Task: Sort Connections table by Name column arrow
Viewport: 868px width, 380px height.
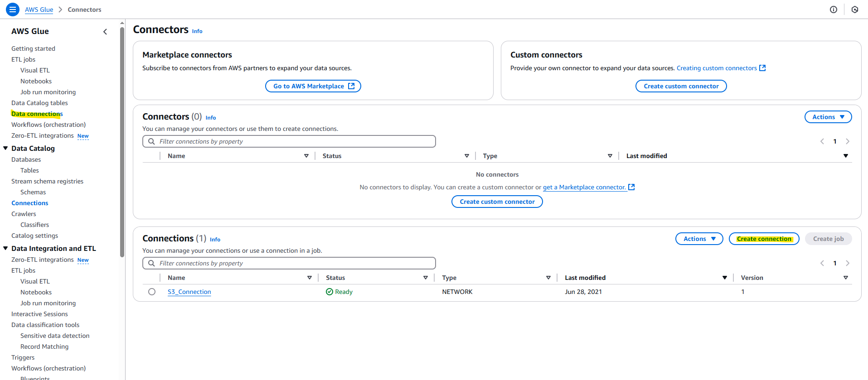Action: point(309,278)
